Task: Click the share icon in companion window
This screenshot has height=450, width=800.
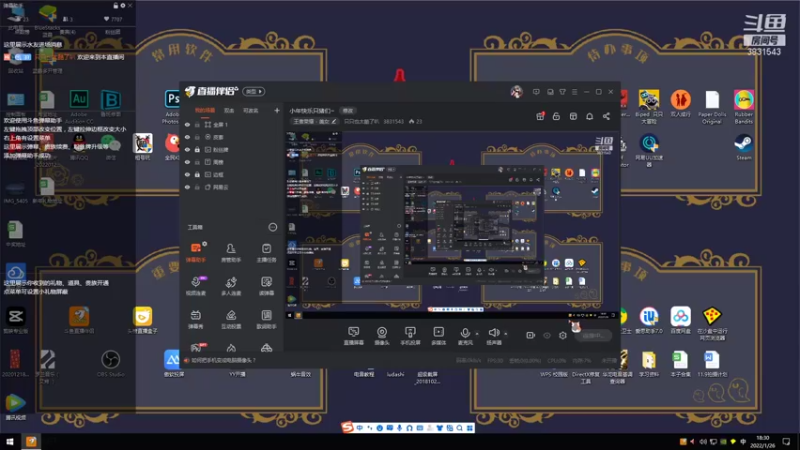Action: coord(606,116)
